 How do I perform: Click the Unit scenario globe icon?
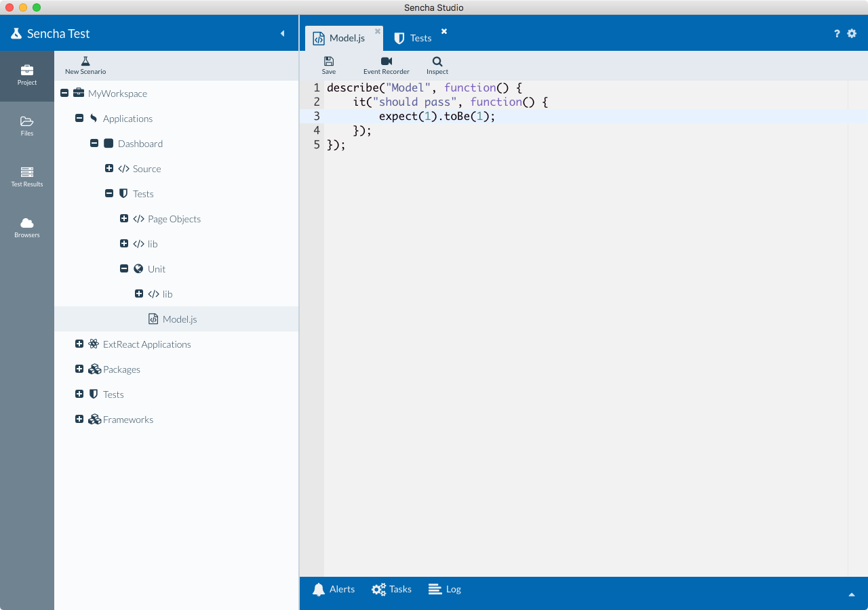[x=138, y=269]
